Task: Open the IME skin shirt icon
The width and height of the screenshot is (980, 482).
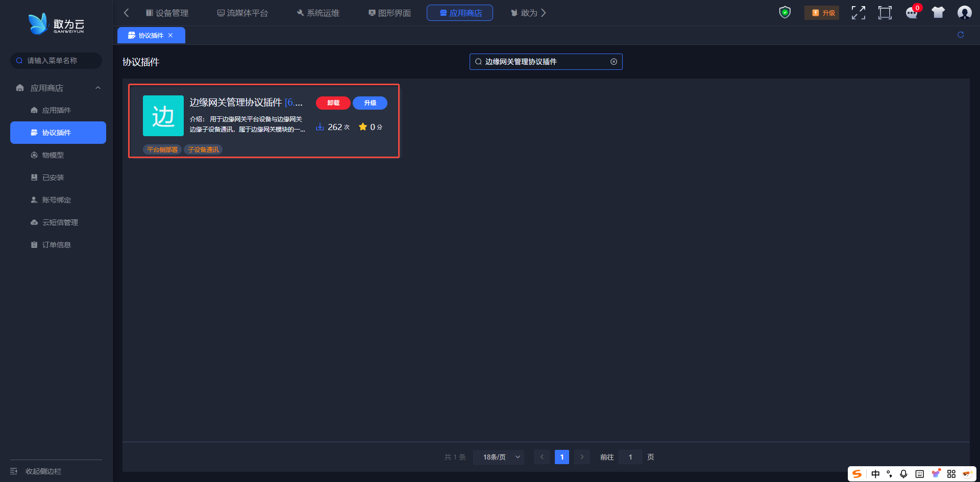Action: (936, 474)
